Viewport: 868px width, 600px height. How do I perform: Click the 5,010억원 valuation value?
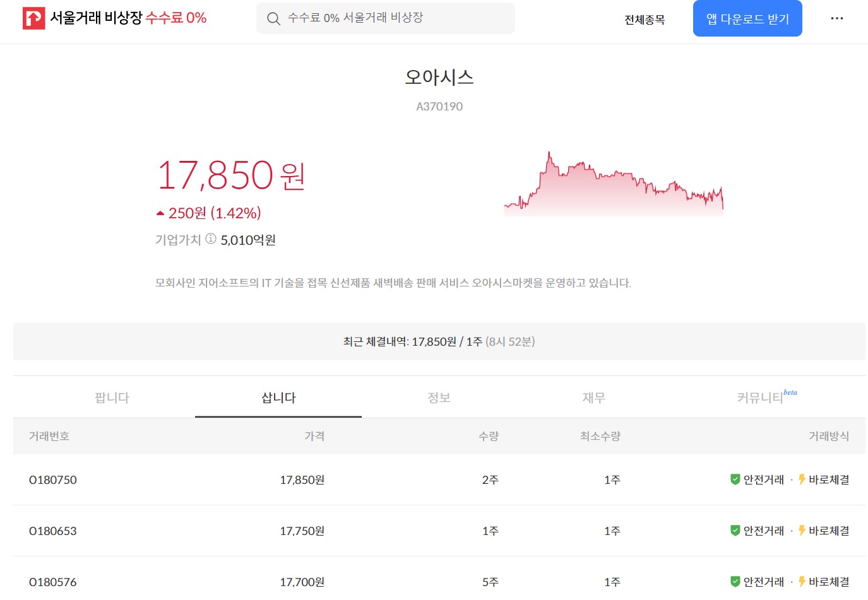248,240
